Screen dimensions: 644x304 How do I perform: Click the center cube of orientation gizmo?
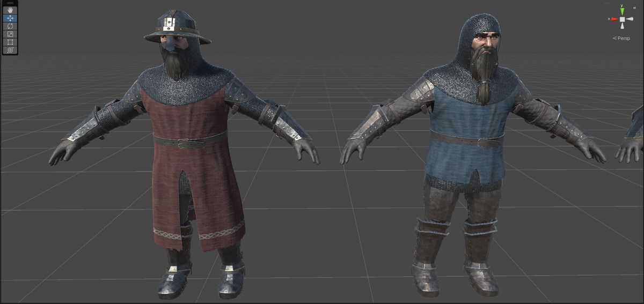point(622,19)
